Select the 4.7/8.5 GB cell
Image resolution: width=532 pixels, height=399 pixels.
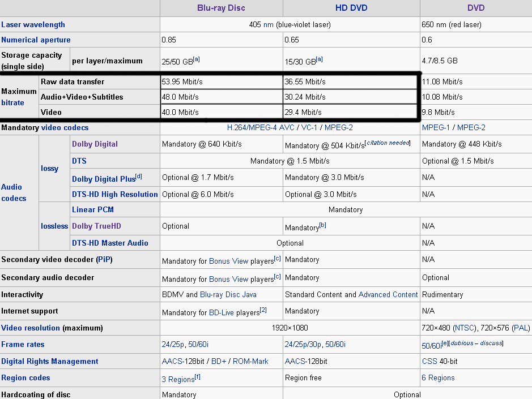[x=476, y=61]
